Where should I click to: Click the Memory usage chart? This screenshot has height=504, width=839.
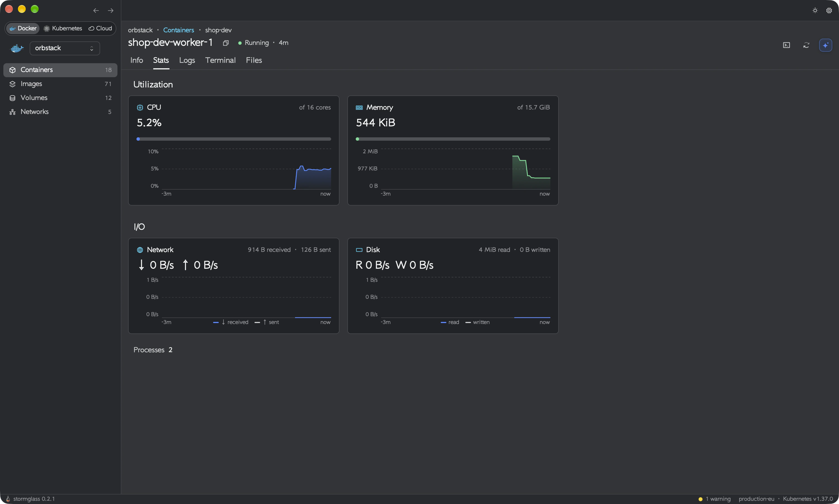pos(466,169)
